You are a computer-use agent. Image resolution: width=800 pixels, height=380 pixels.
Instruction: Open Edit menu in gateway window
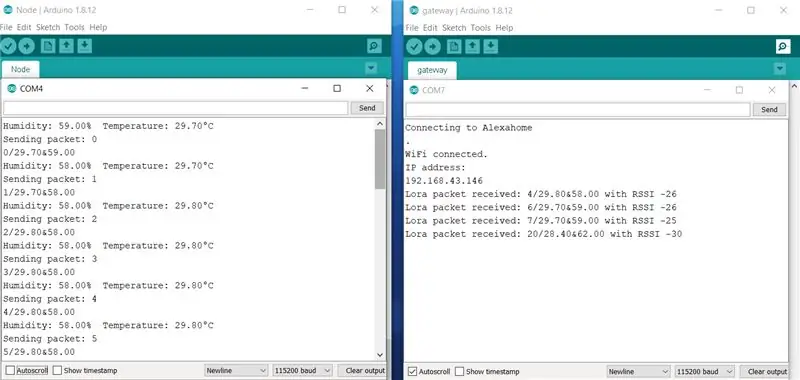(430, 28)
